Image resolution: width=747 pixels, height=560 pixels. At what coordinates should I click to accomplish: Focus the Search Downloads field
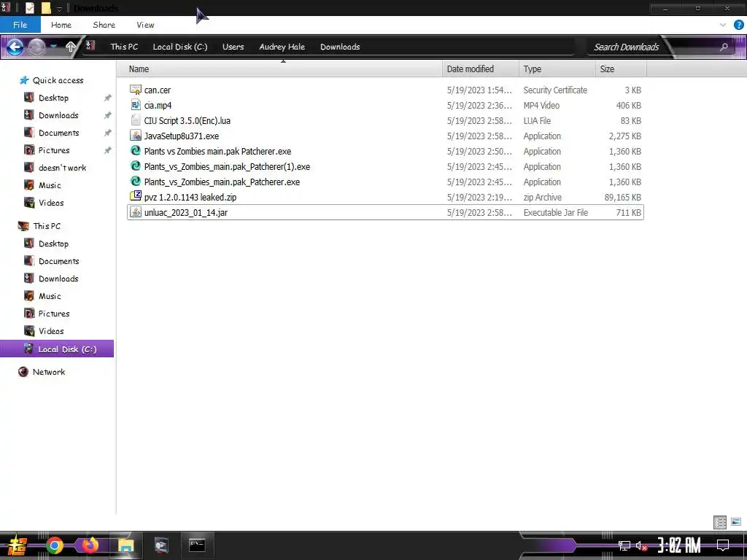[626, 47]
